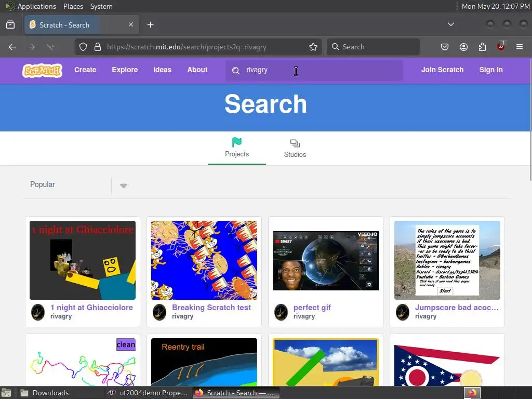Switch to the Studios tab
532x399 pixels.
tap(295, 148)
